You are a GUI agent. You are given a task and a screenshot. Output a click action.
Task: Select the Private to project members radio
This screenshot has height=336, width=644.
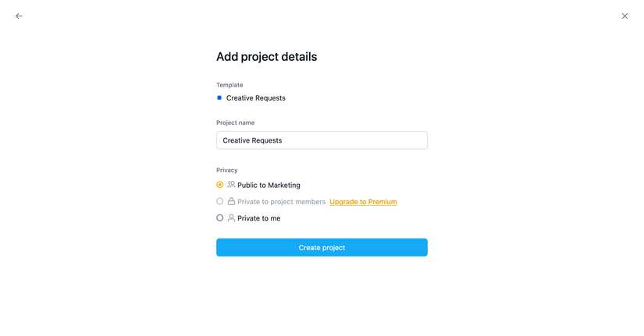pos(220,201)
